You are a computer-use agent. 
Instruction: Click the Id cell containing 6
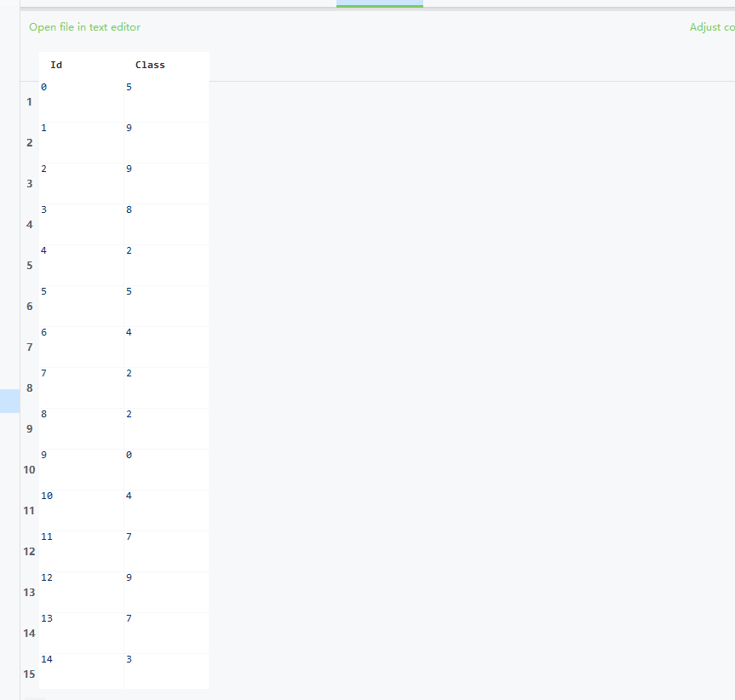(81, 347)
